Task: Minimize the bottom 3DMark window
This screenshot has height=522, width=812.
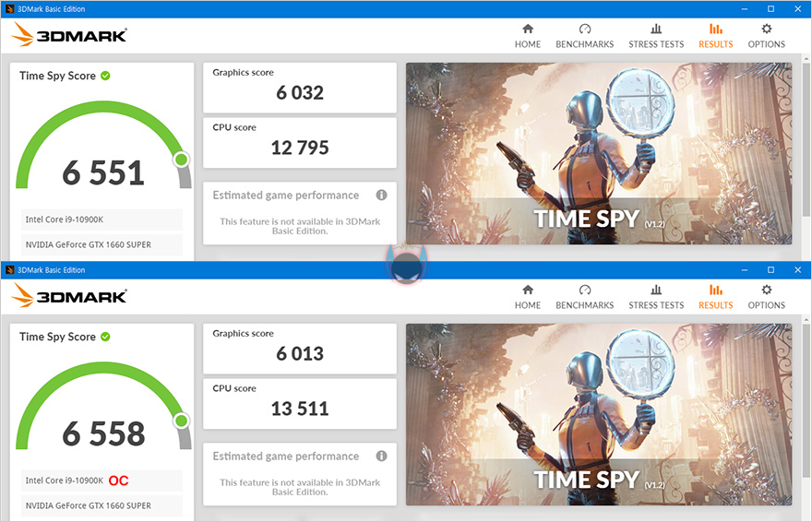Action: click(744, 269)
